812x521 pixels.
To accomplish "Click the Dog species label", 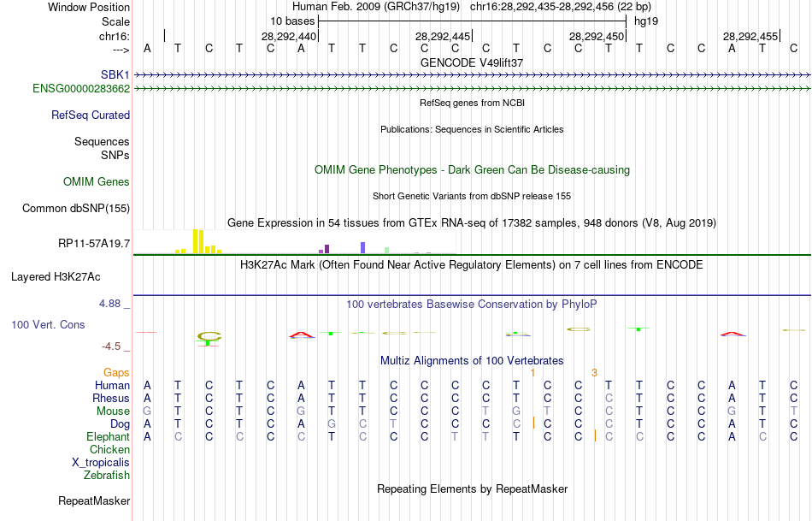I will coord(120,424).
